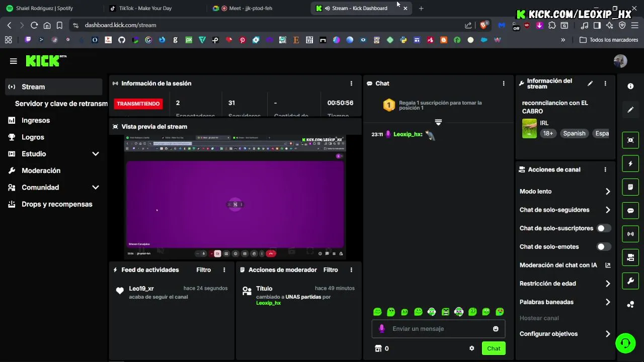
Task: Open Filtro in Feed de actividades
Action: (204, 270)
